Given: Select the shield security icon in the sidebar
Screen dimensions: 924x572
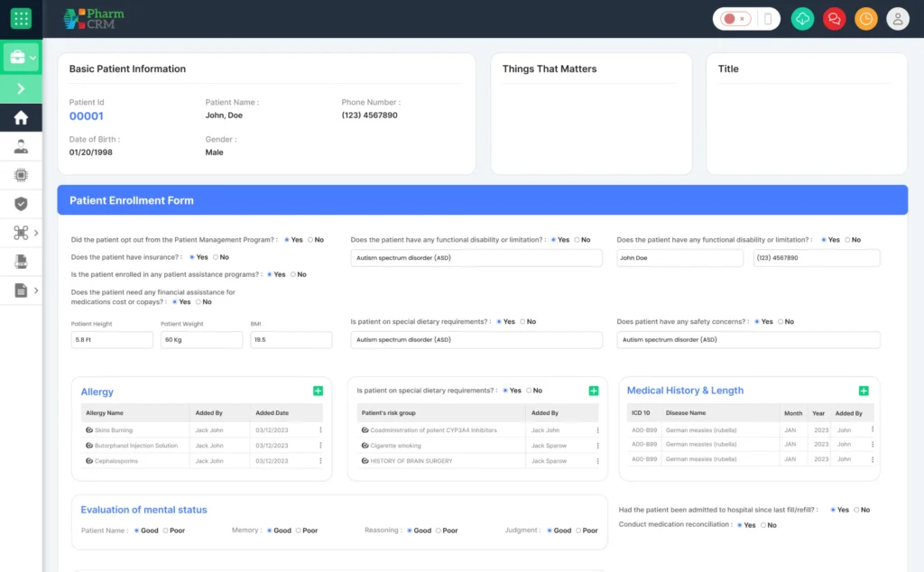Looking at the screenshot, I should 21,204.
